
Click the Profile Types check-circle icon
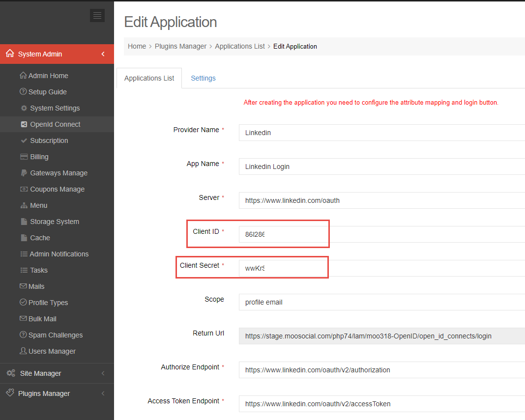[x=23, y=302]
